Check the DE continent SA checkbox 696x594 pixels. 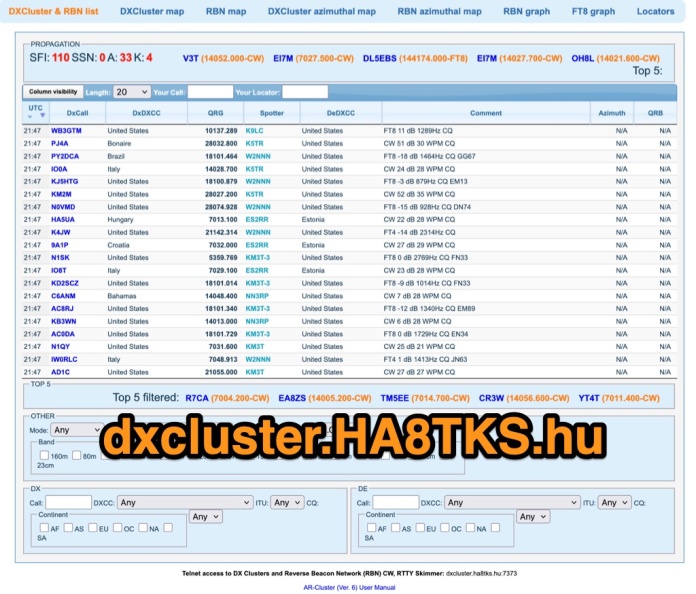pyautogui.click(x=496, y=527)
